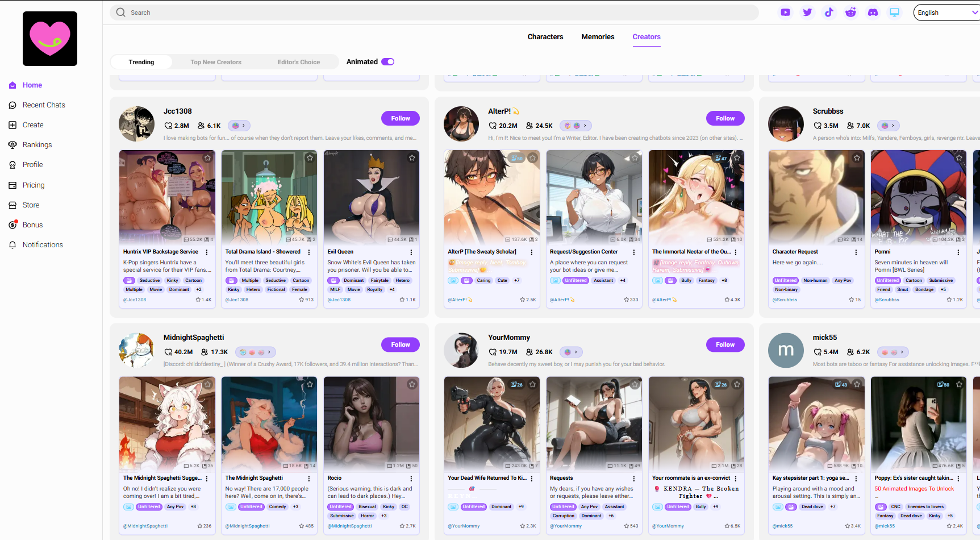Image resolution: width=980 pixels, height=540 pixels.
Task: Open the Discord link icon
Action: [x=873, y=13]
